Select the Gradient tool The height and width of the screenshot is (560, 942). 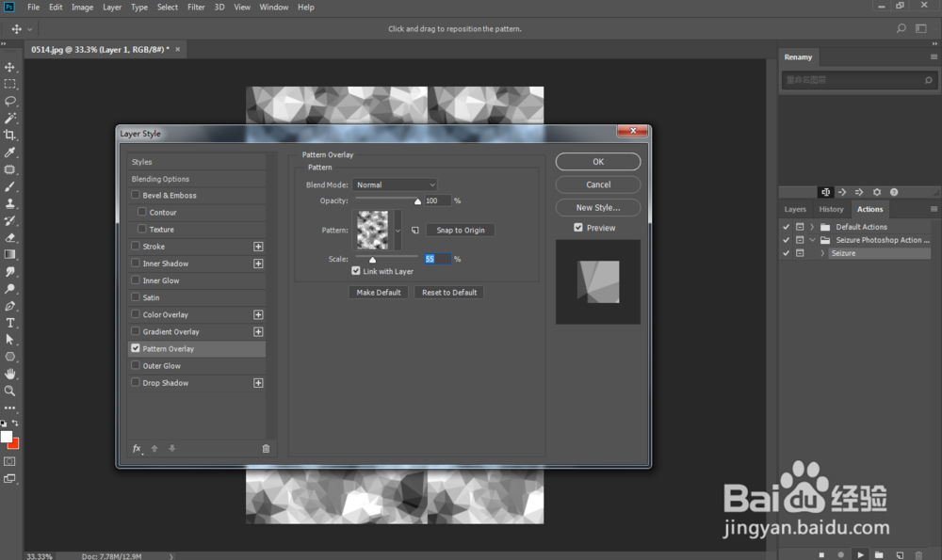click(9, 254)
